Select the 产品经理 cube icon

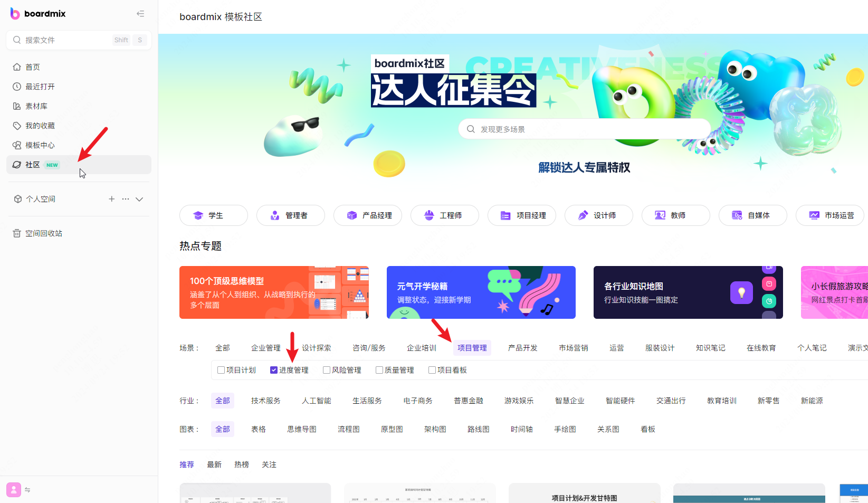(x=352, y=215)
